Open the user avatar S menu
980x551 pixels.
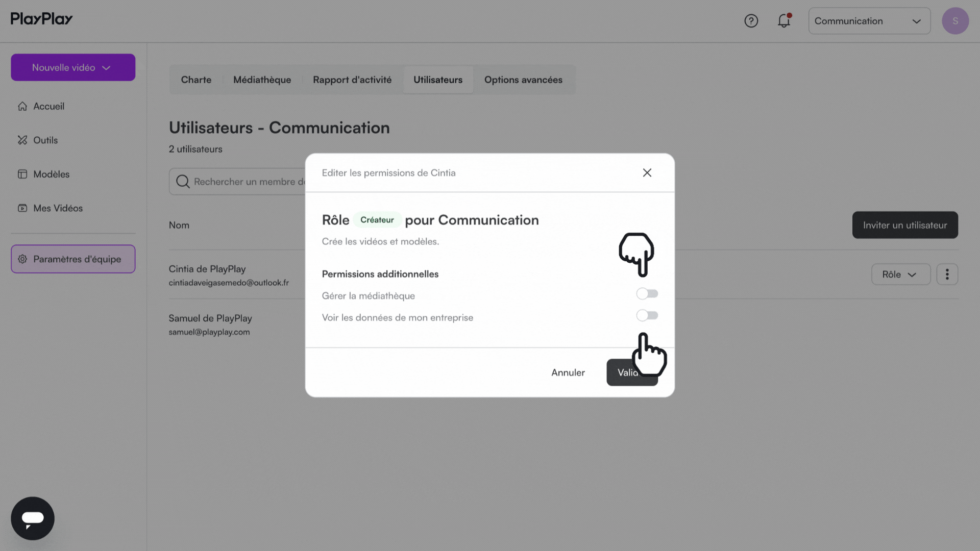(955, 21)
